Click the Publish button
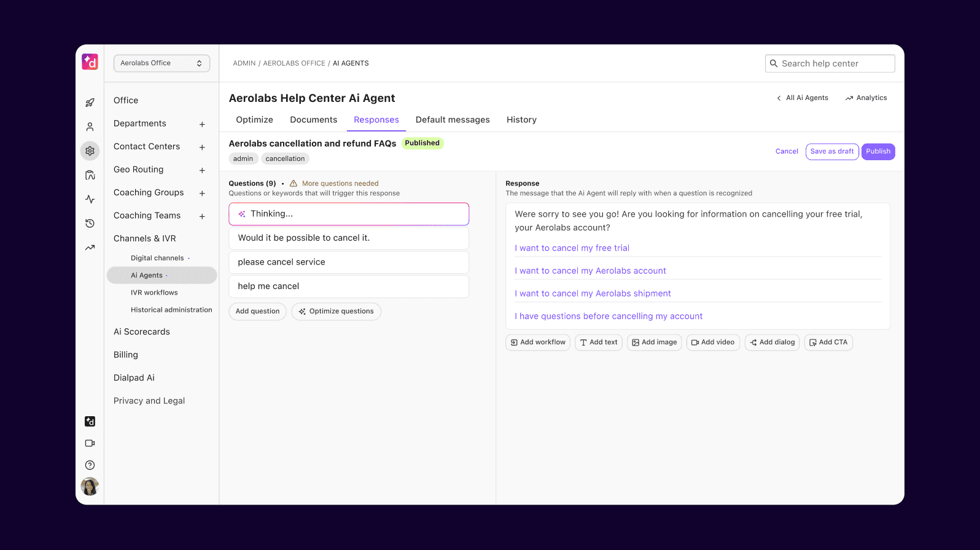This screenshot has width=980, height=550. click(x=877, y=152)
